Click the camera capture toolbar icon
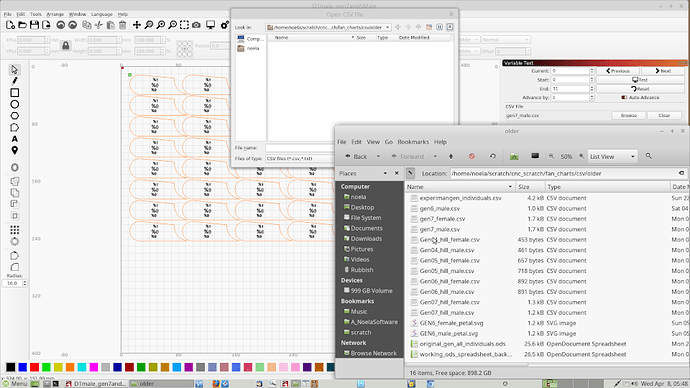This screenshot has width=690, height=388. (196, 25)
